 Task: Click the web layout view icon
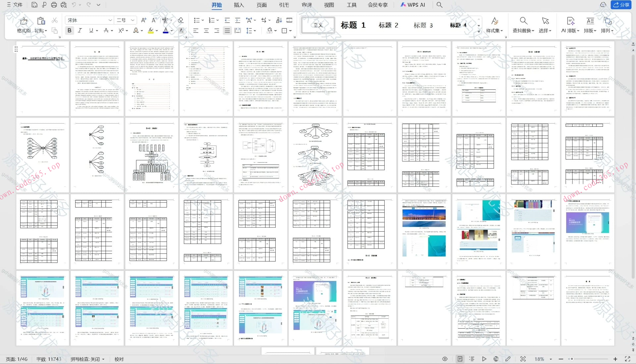click(496, 359)
